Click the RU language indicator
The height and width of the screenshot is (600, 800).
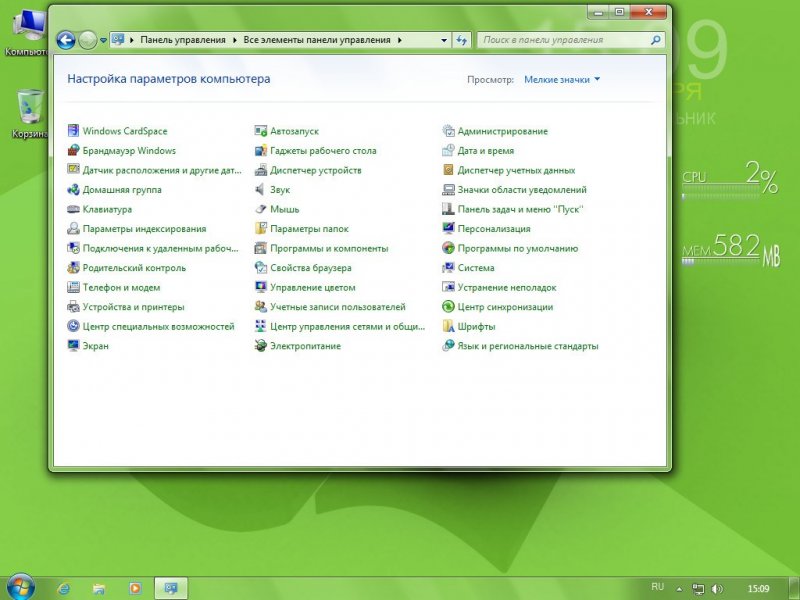(658, 587)
